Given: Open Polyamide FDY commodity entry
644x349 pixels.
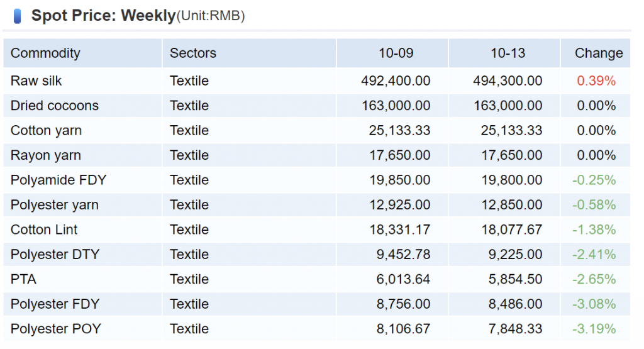Looking at the screenshot, I should pos(58,180).
